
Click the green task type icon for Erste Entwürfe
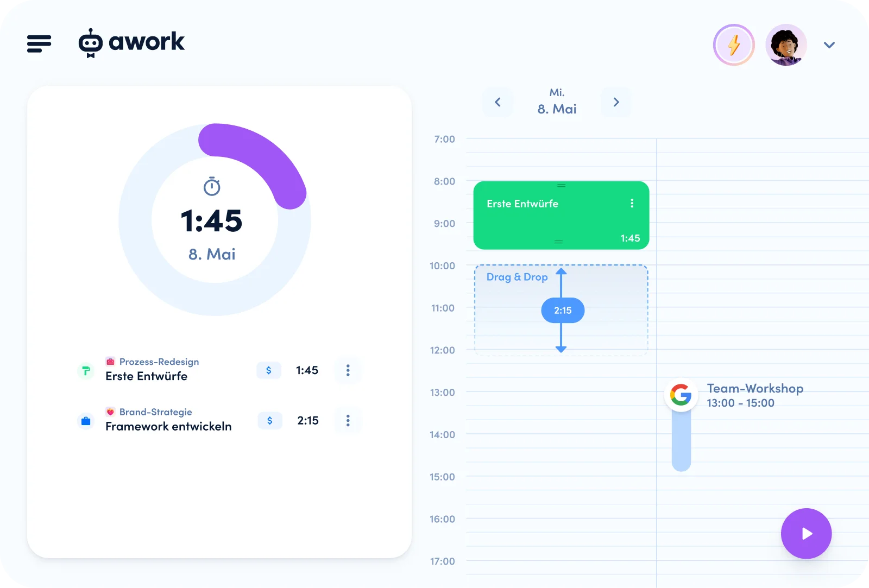pyautogui.click(x=86, y=371)
